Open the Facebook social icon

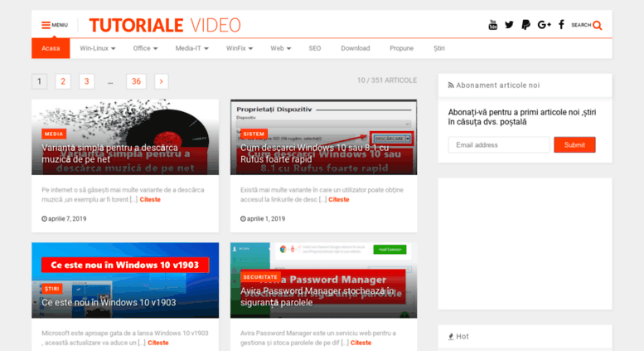tap(561, 25)
